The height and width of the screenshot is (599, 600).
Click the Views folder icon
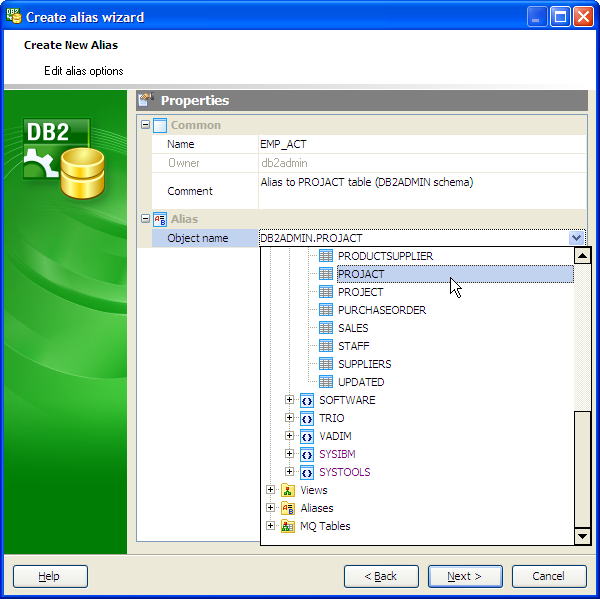[x=289, y=490]
